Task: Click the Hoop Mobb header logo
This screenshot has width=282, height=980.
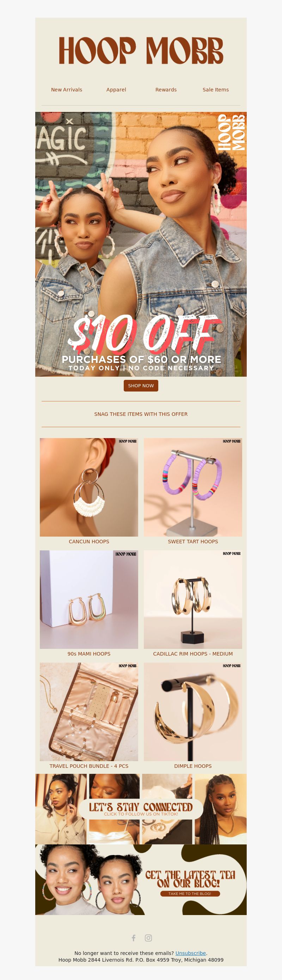Action: (x=141, y=50)
